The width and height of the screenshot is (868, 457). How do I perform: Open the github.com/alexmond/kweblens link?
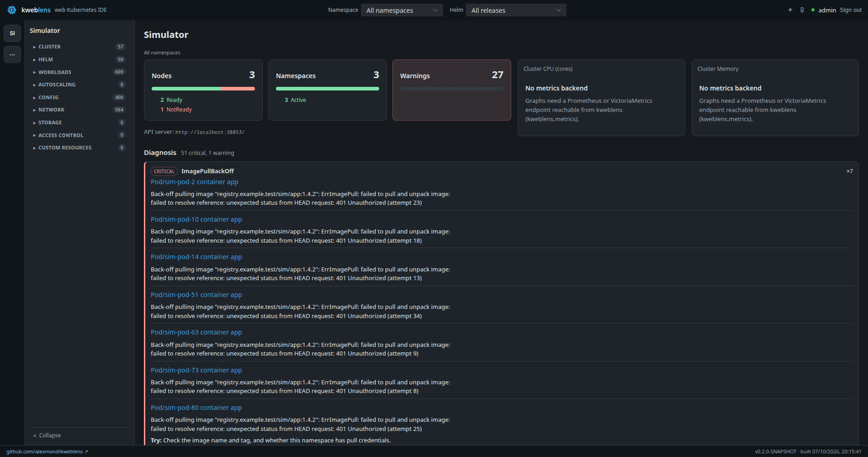[47, 452]
